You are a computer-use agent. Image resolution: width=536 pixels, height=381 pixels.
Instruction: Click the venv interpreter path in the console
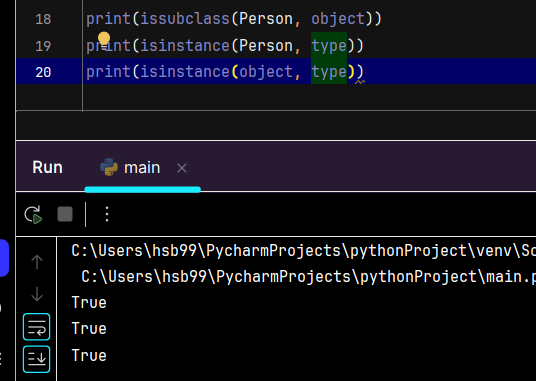[304, 251]
